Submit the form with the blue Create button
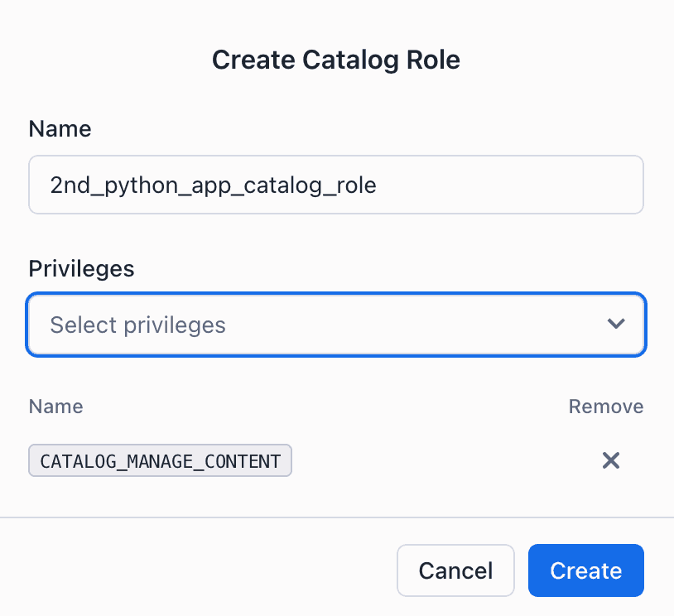The image size is (674, 616). pyautogui.click(x=585, y=570)
